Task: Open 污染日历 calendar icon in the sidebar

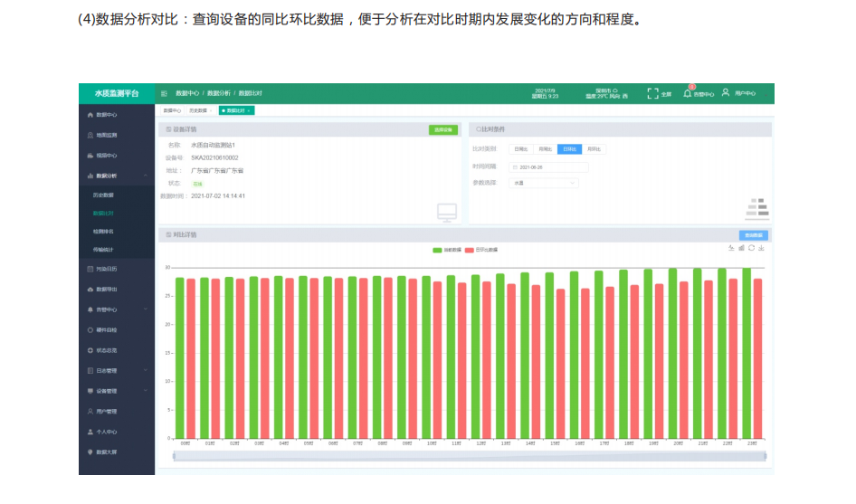Action: [90, 270]
